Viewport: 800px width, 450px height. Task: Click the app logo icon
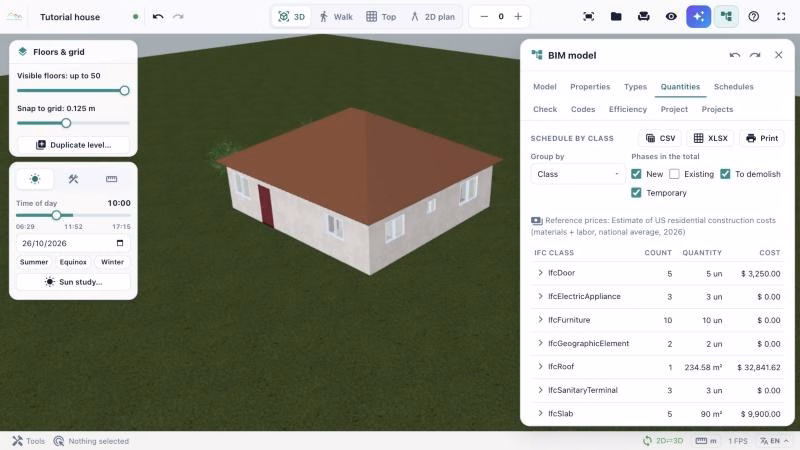click(15, 17)
